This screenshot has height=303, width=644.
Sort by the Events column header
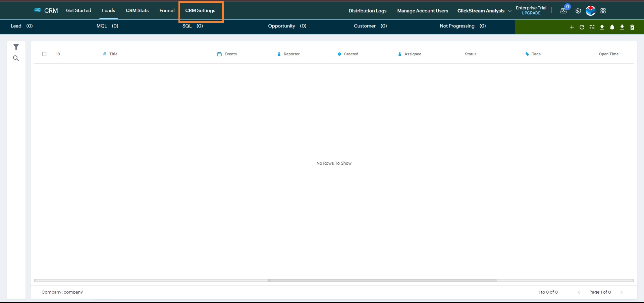tap(231, 54)
